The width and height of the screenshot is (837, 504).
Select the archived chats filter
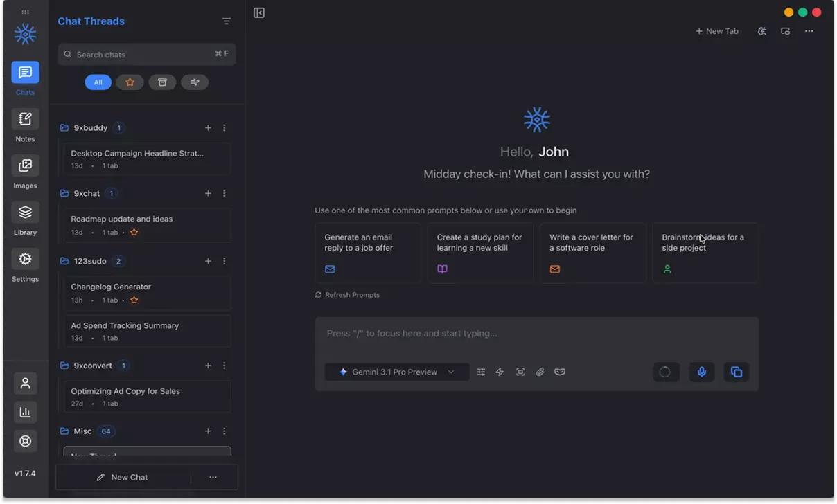click(162, 82)
